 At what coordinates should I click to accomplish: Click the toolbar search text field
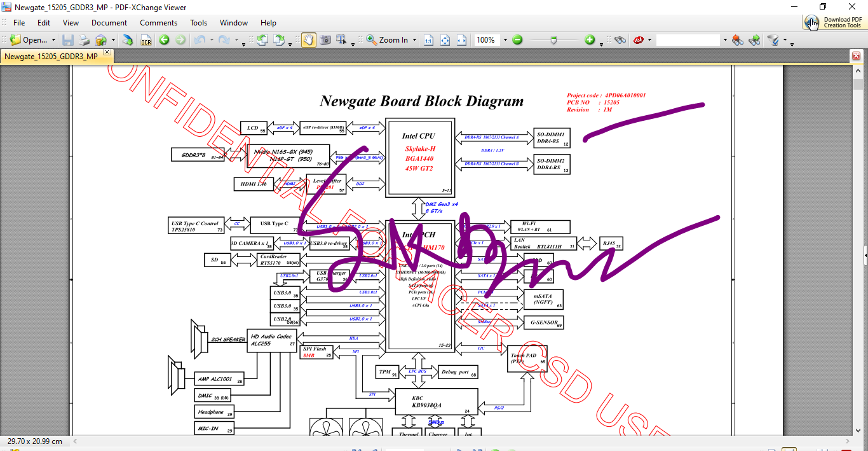pyautogui.click(x=688, y=40)
